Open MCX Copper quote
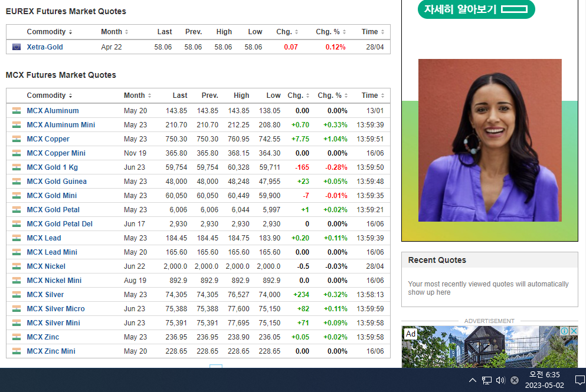Screen dimensions: 586x392 [48, 139]
